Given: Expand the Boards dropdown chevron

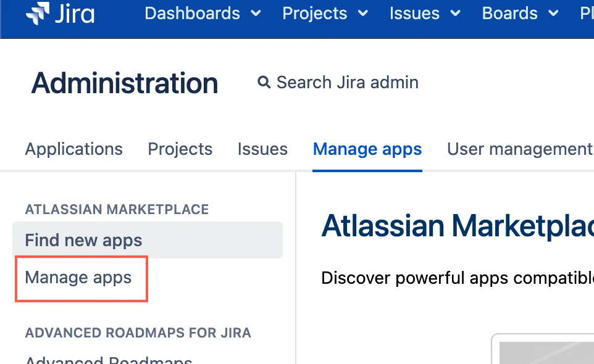Looking at the screenshot, I should [553, 14].
